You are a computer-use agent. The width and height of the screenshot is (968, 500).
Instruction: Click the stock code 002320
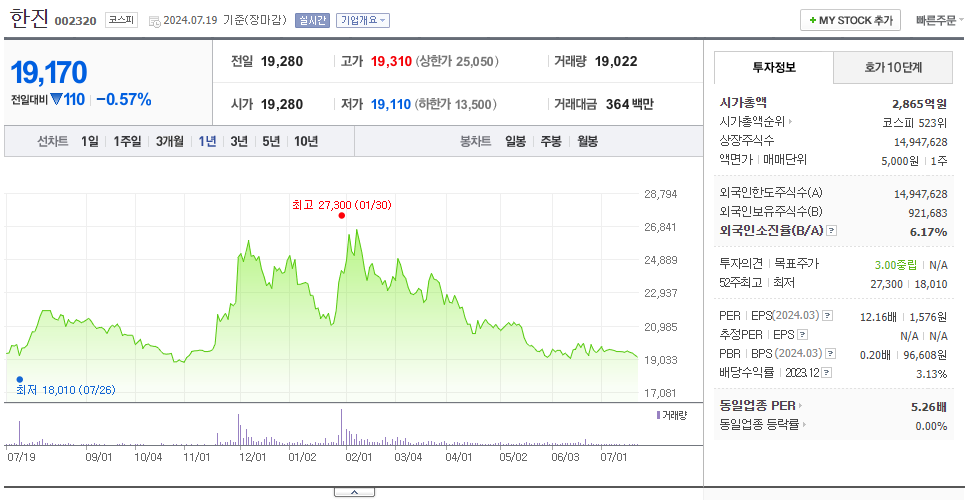76,21
